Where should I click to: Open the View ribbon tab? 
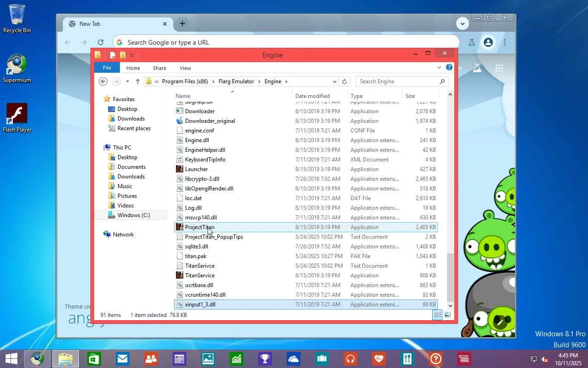[185, 68]
